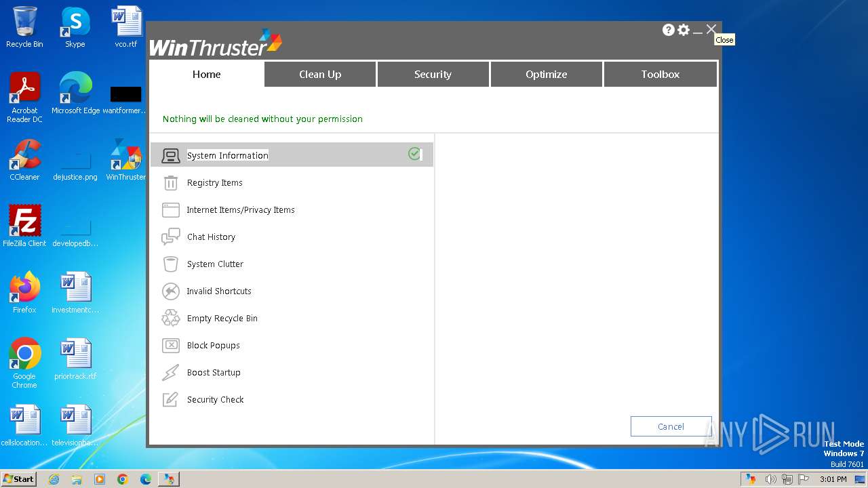This screenshot has height=488, width=868.
Task: Click the taskbar clock showing 3:01 PM
Action: (833, 479)
